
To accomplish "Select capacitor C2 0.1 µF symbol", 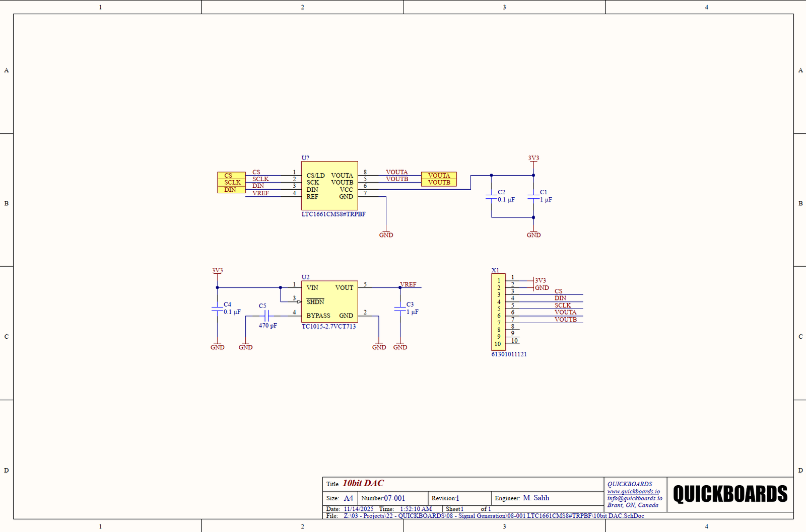I will pos(491,196).
